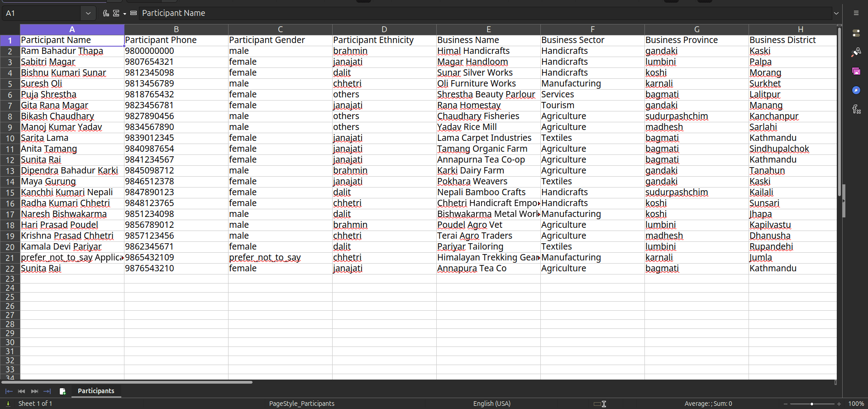
Task: Go to the last sheet arrow
Action: click(x=47, y=391)
